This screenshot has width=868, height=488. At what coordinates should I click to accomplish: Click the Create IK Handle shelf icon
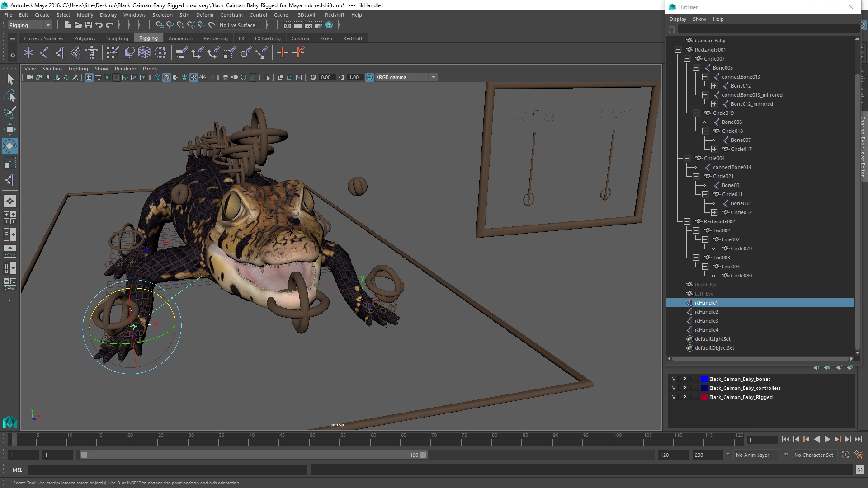click(x=60, y=53)
